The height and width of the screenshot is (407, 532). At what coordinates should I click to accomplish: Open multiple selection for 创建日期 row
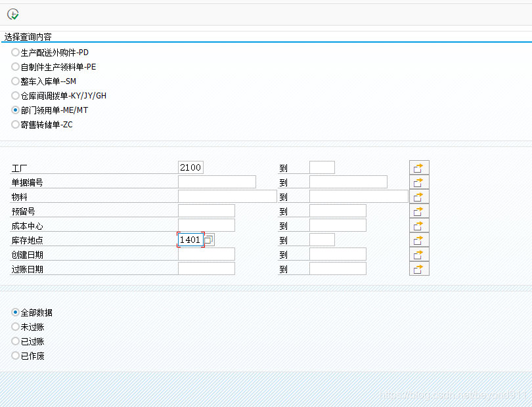419,255
